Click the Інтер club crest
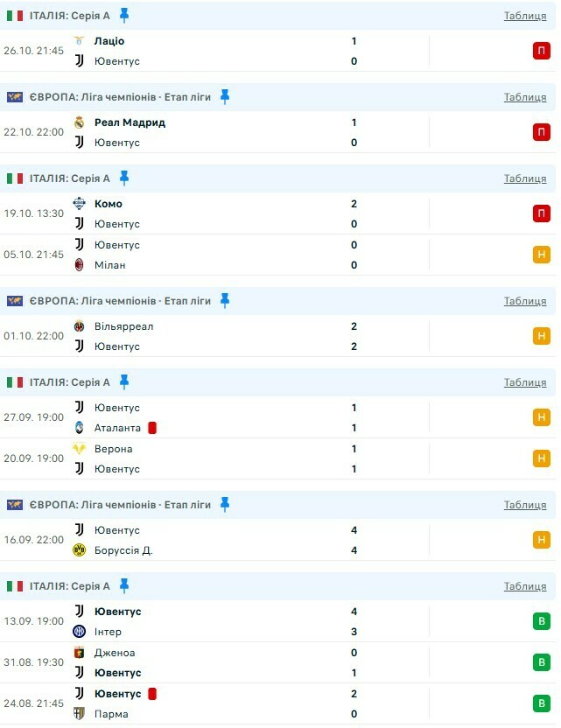The height and width of the screenshot is (728, 561). 80,632
